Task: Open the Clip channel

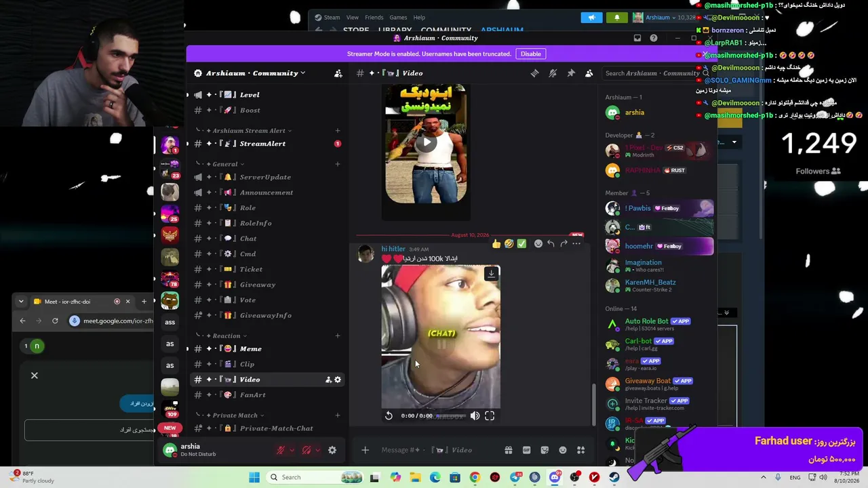Action: click(x=267, y=364)
